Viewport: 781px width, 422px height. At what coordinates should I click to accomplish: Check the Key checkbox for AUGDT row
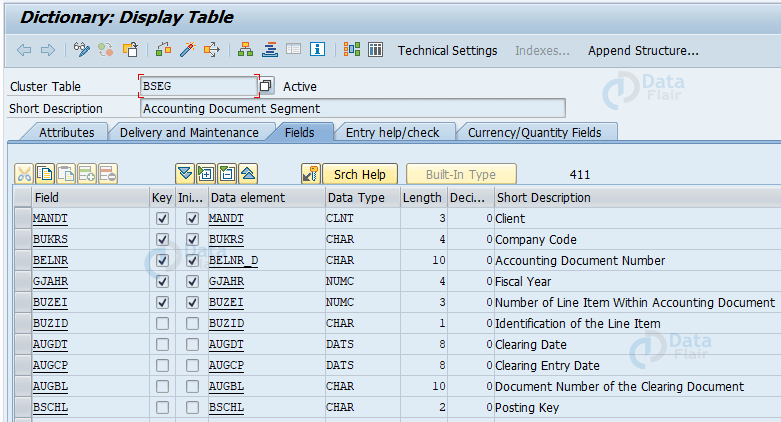(x=162, y=345)
